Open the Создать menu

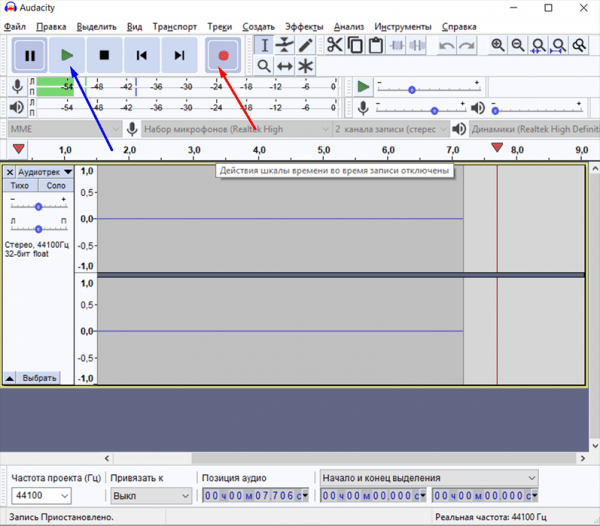[x=258, y=27]
